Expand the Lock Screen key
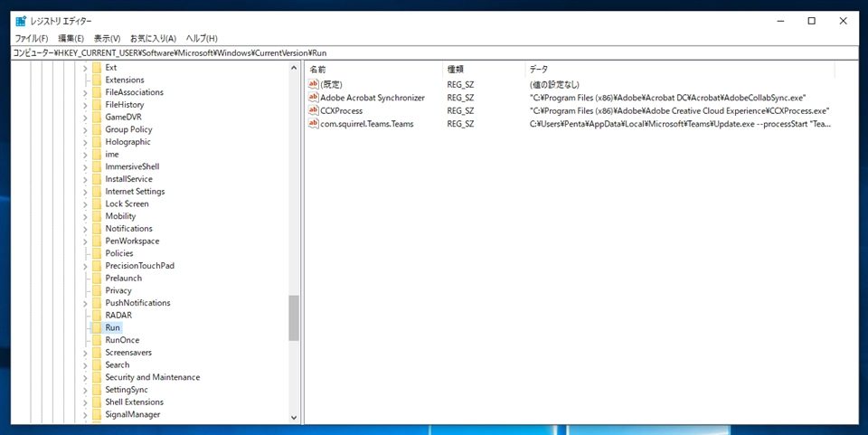The image size is (868, 435). point(85,203)
